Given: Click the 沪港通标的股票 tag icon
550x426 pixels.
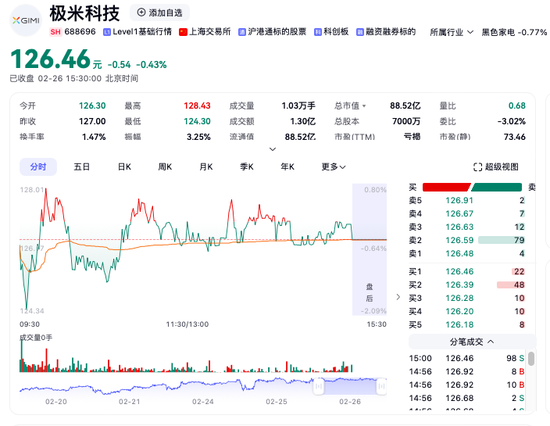Looking at the screenshot, I should [242, 32].
